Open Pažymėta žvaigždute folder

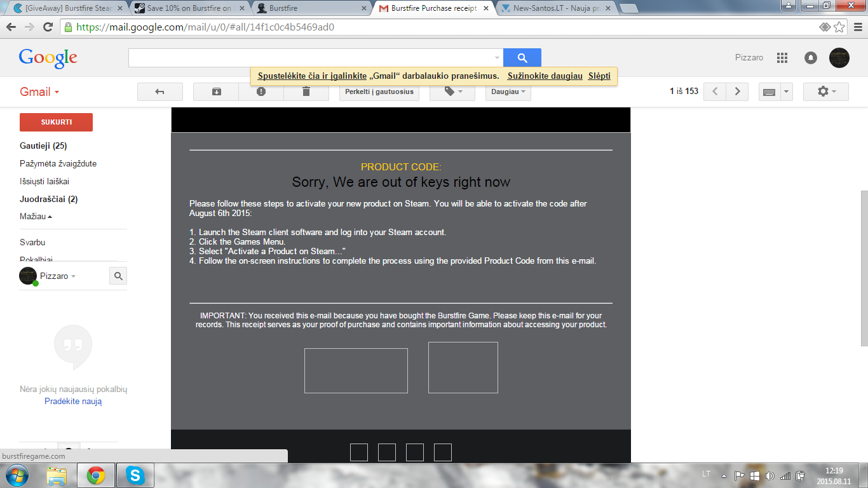[58, 163]
